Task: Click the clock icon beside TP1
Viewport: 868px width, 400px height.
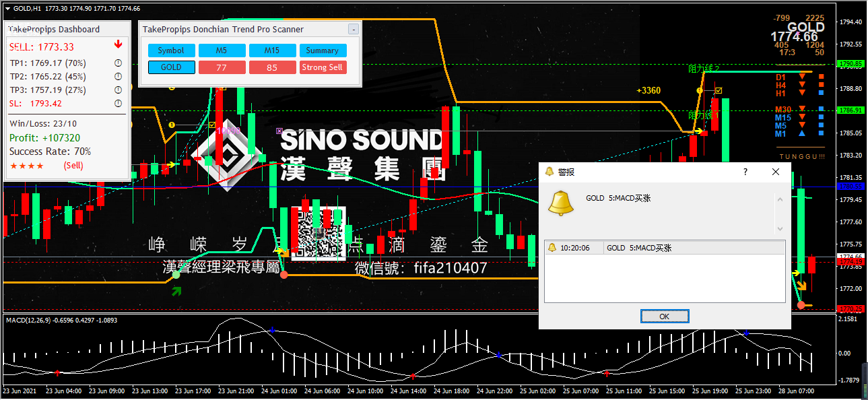Action: pos(118,63)
